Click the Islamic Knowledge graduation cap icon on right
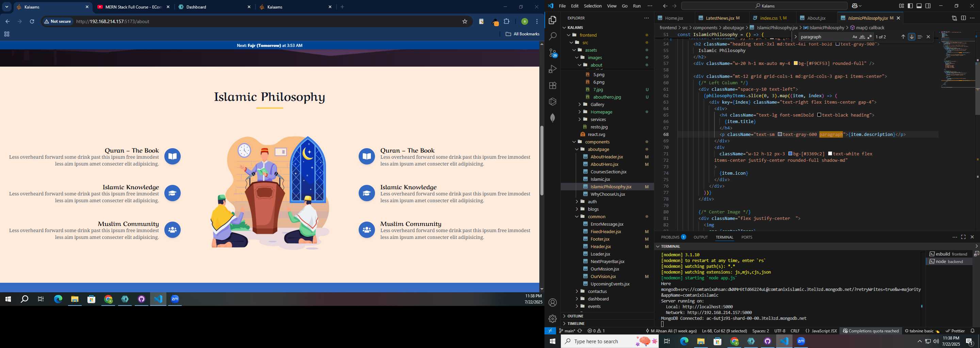Viewport: 980px width, 348px height. (x=367, y=193)
